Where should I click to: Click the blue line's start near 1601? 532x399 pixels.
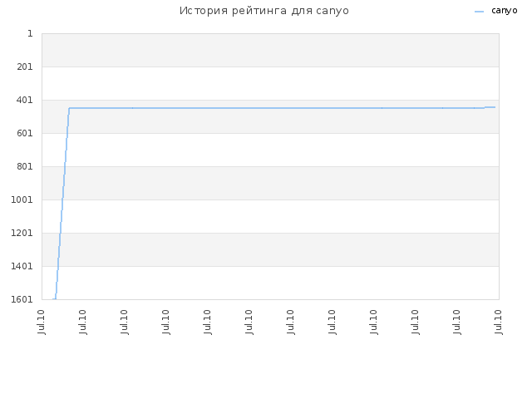tap(54, 299)
